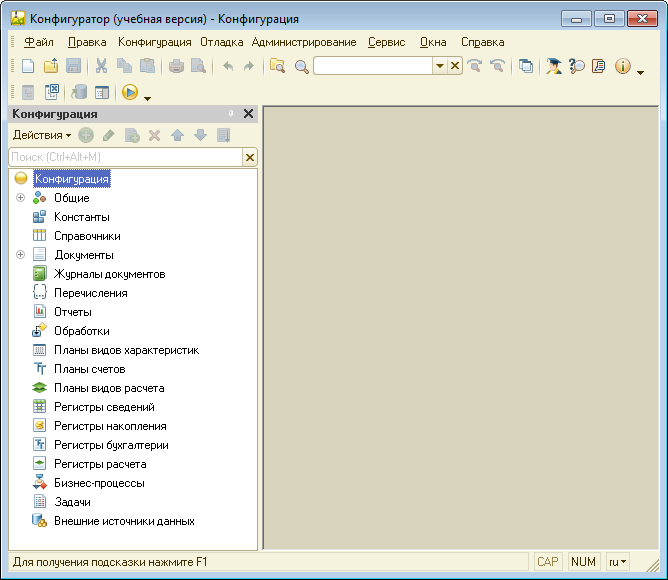Open the Отладка menu

coord(221,42)
